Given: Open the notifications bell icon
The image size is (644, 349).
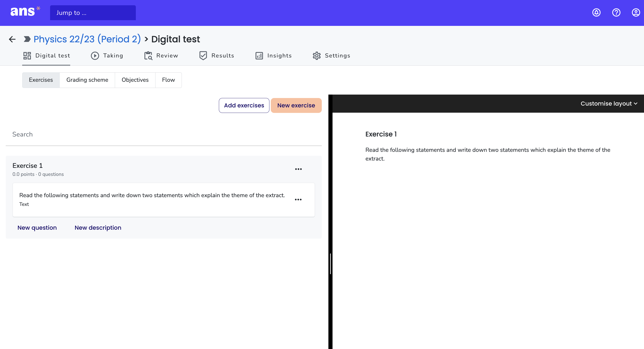Looking at the screenshot, I should pyautogui.click(x=596, y=13).
